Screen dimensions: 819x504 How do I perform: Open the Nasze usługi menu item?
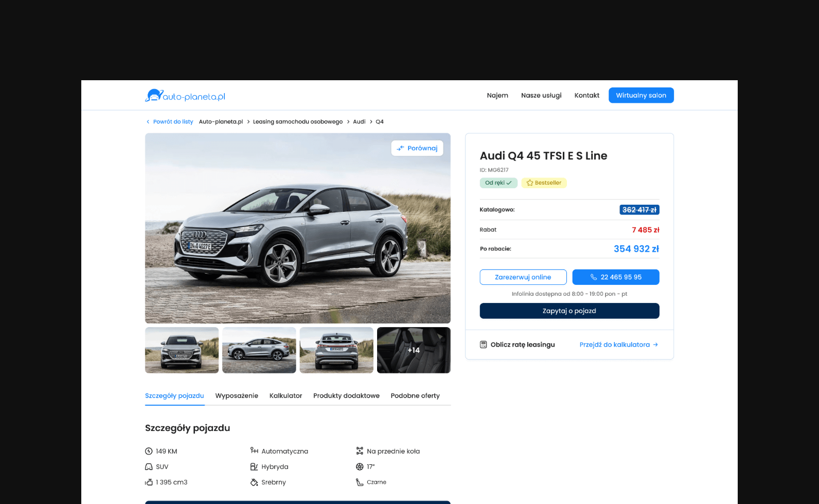point(541,96)
